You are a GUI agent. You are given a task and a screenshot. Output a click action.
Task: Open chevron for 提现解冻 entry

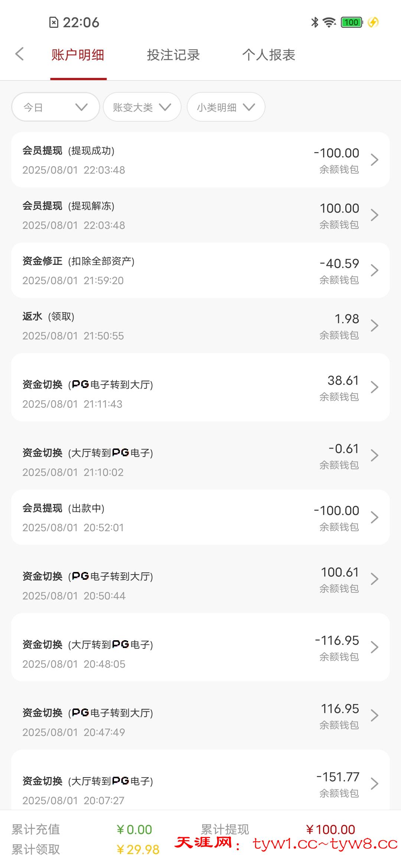point(374,215)
